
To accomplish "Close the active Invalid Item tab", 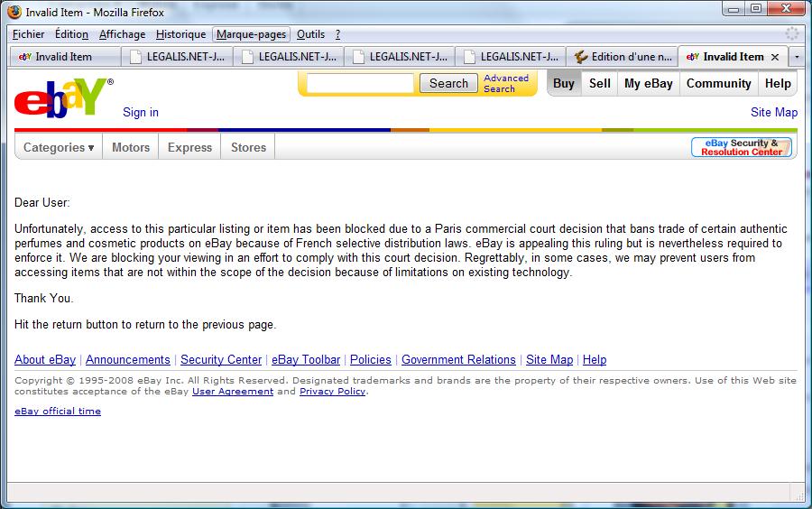I will (x=775, y=57).
